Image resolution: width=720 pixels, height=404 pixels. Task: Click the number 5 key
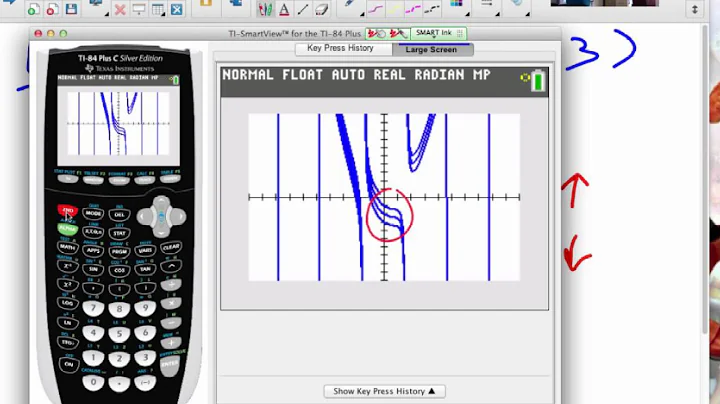[x=119, y=334]
